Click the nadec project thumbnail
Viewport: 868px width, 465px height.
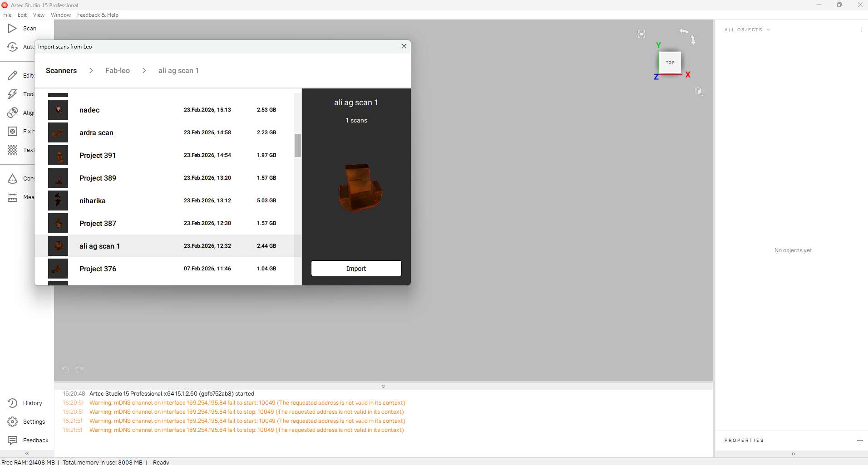tap(58, 110)
